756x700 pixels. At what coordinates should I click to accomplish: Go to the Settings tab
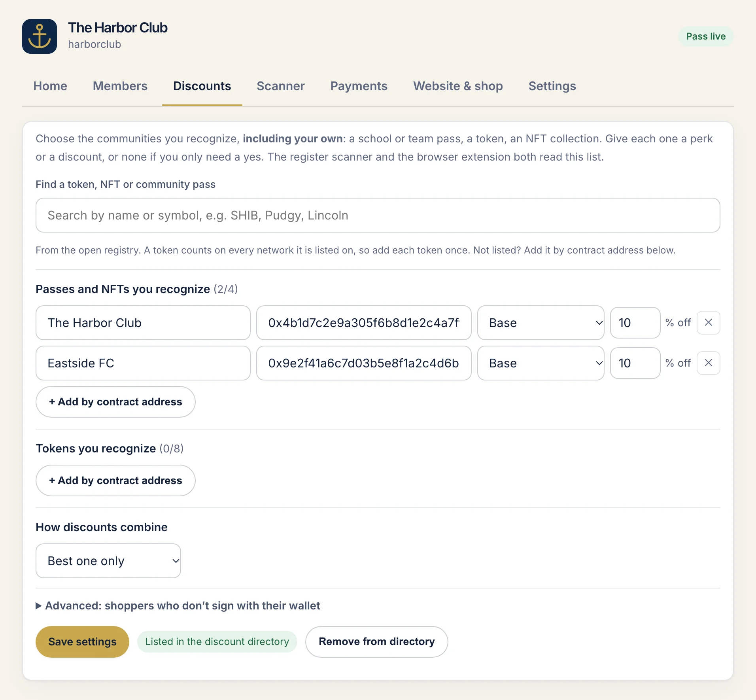click(552, 86)
